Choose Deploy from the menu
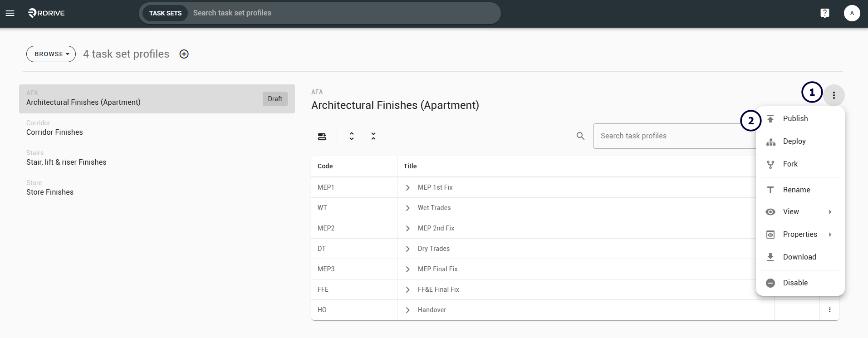868x338 pixels. [800, 141]
